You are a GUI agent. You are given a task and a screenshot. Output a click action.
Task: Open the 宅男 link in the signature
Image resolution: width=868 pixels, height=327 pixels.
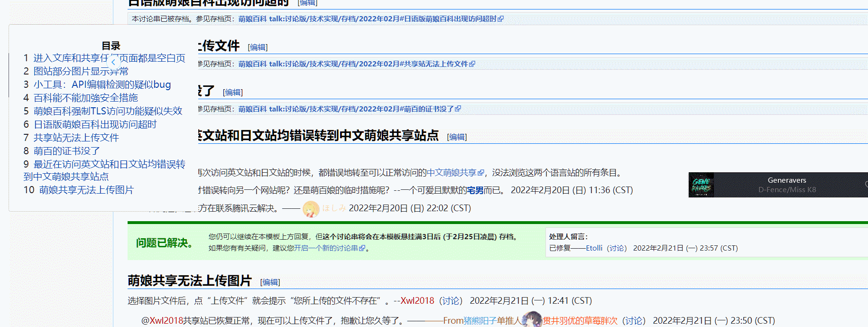tap(475, 190)
